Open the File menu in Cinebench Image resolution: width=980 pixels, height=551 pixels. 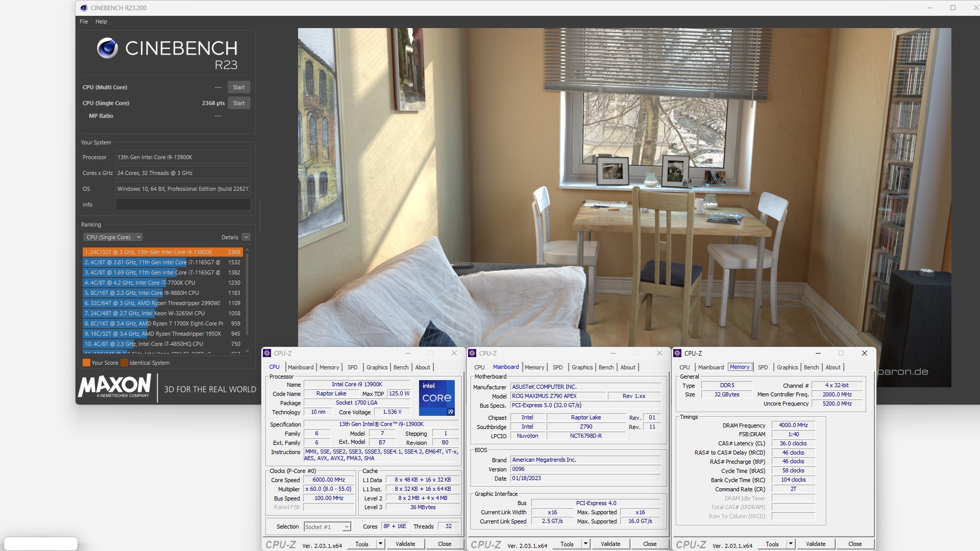(84, 21)
